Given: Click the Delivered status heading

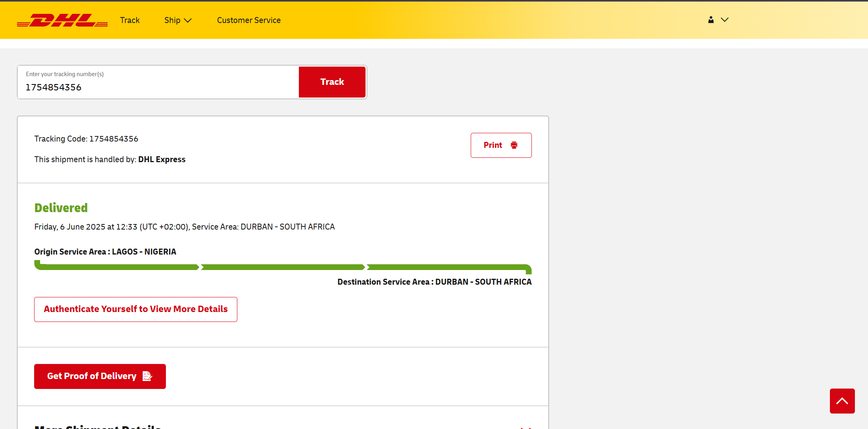Looking at the screenshot, I should coord(61,208).
